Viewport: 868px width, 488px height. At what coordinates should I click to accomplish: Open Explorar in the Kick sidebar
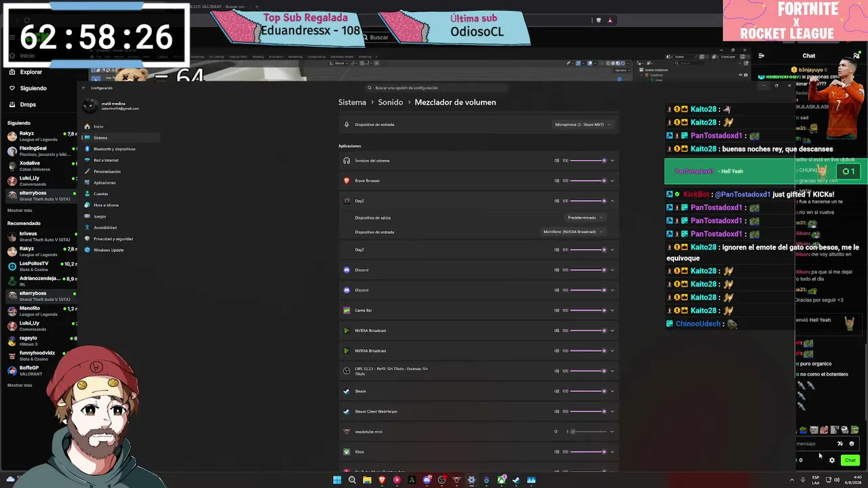tap(27, 72)
